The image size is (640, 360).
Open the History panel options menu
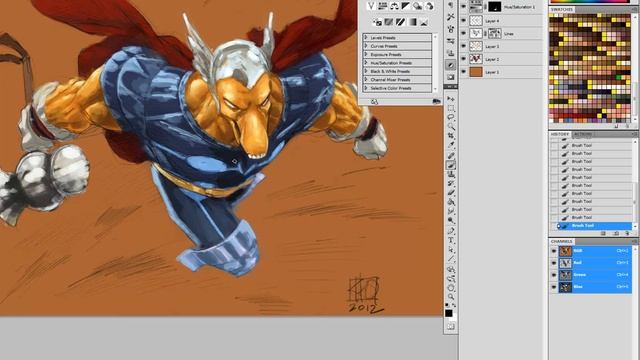(634, 134)
